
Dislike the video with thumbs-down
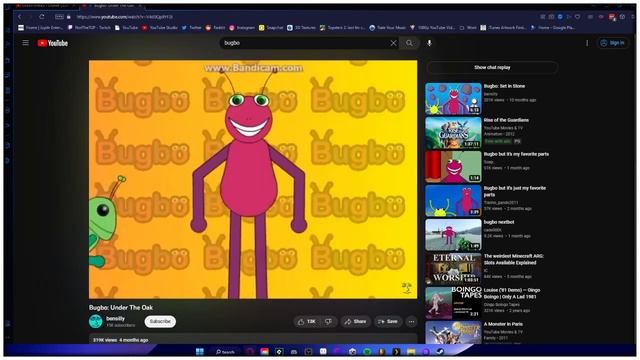[x=328, y=322]
